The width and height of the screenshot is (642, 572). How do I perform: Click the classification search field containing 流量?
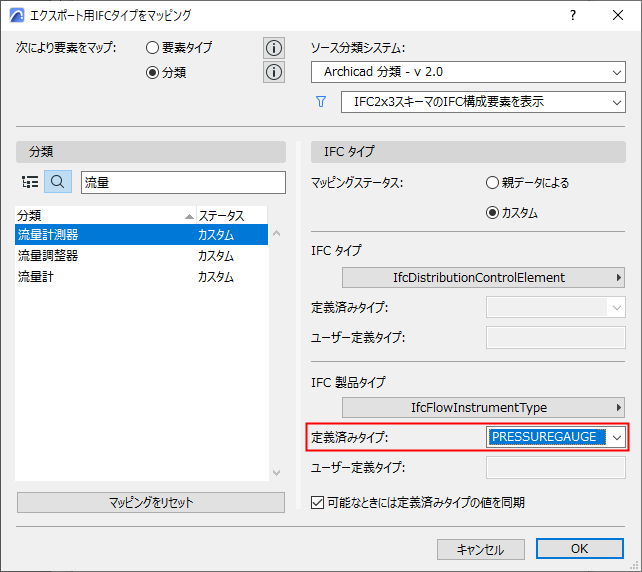[183, 182]
